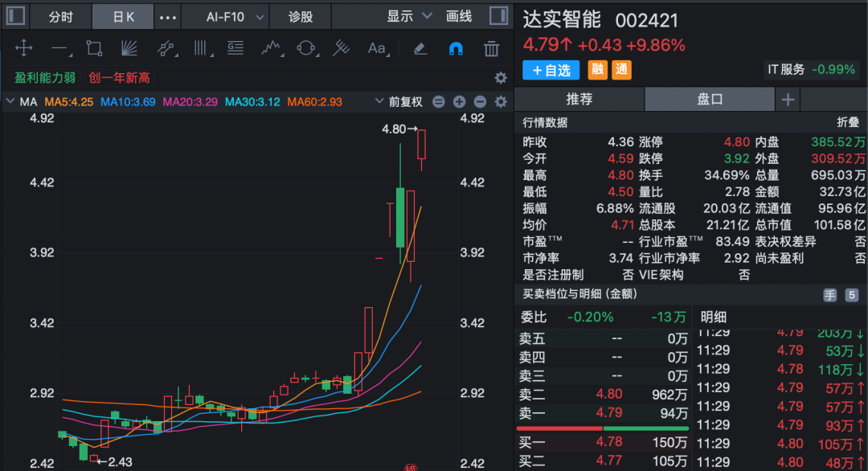Screen dimensions: 868x471
Task: Collapse the MA indicator chevron
Action: coord(10,101)
